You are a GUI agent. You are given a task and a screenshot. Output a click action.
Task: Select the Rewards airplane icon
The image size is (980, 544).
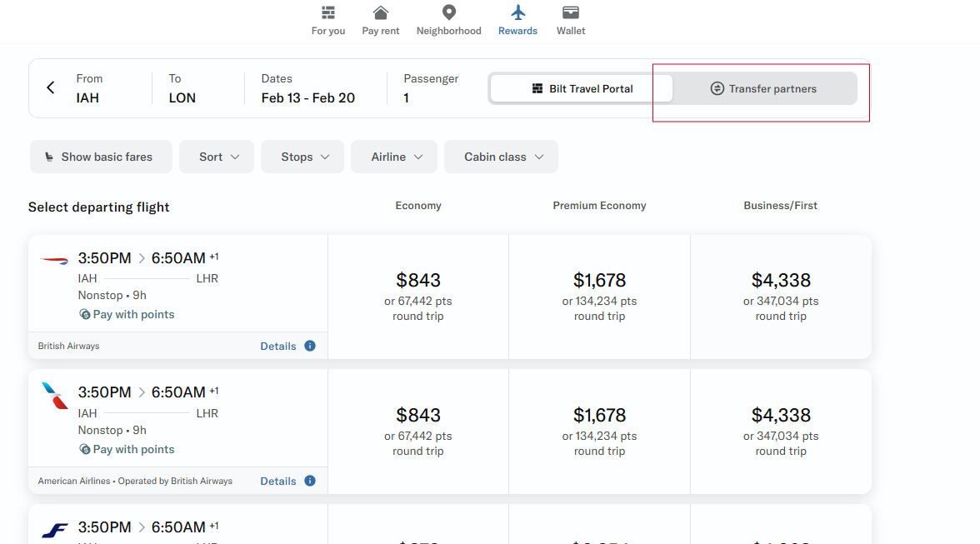click(x=518, y=13)
